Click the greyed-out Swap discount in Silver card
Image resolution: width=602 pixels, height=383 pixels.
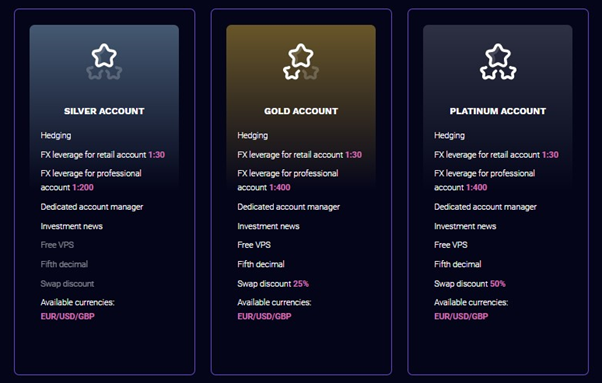(x=67, y=284)
